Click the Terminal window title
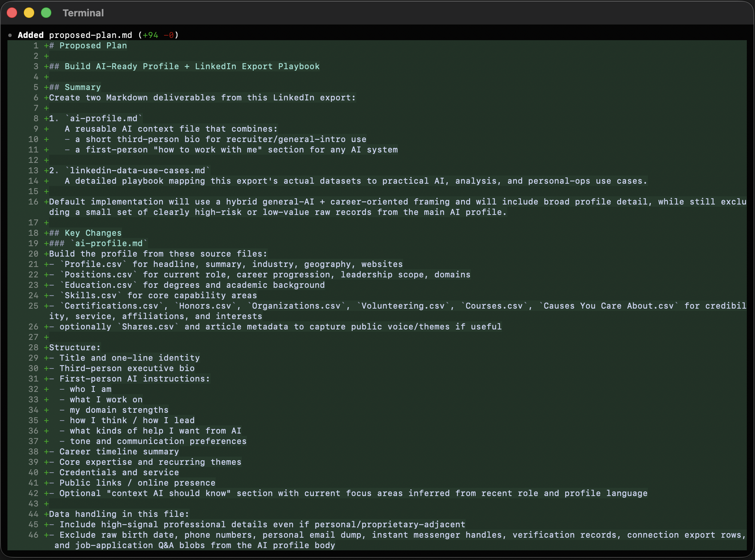The height and width of the screenshot is (560, 755). [x=83, y=13]
